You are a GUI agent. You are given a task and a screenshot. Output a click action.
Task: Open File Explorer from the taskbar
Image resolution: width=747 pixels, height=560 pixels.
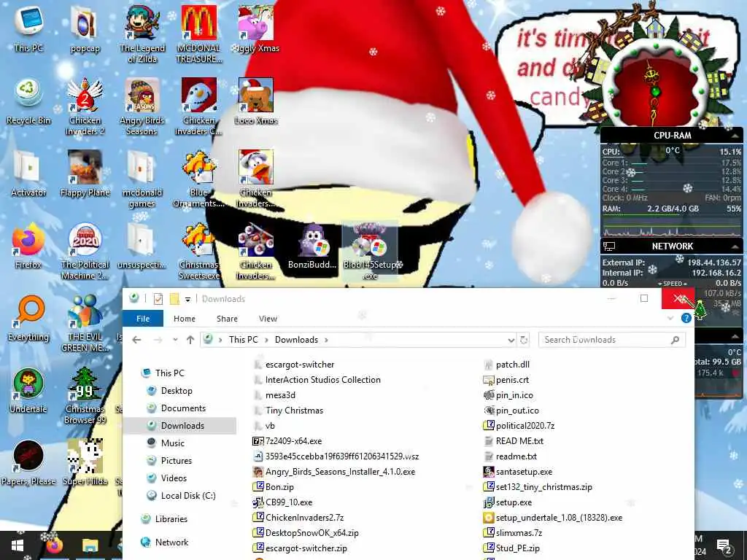click(90, 545)
